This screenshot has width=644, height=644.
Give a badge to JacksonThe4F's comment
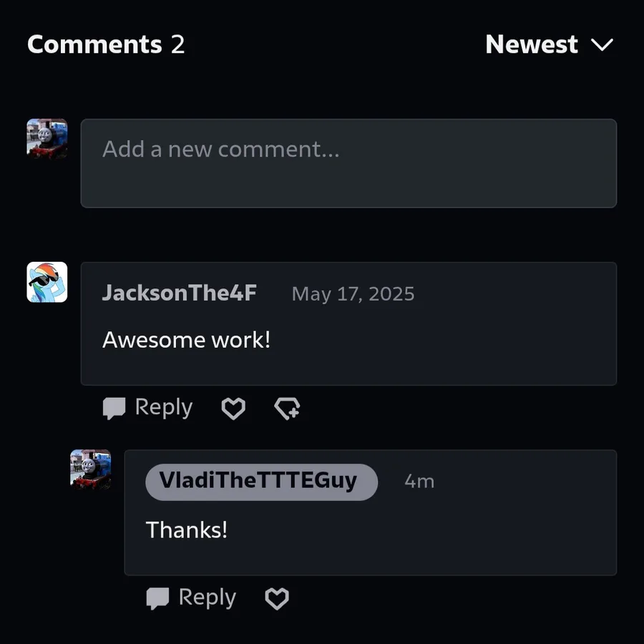(x=287, y=409)
